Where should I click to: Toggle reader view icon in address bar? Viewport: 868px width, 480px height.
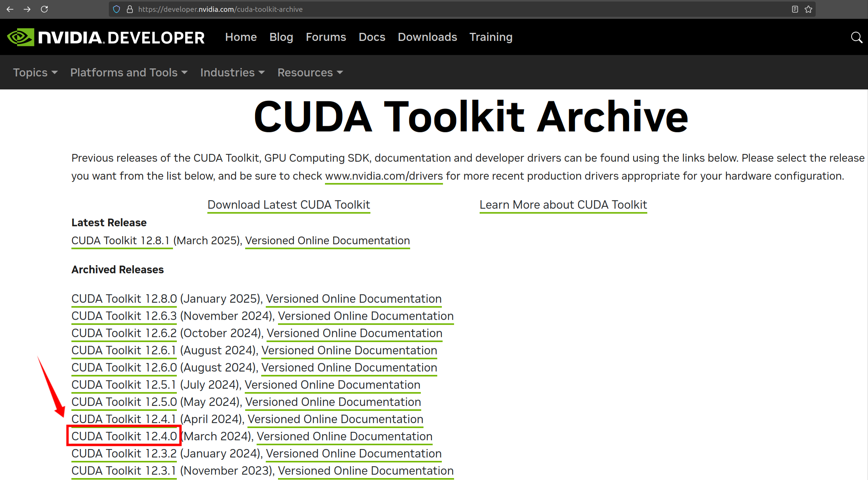(795, 9)
